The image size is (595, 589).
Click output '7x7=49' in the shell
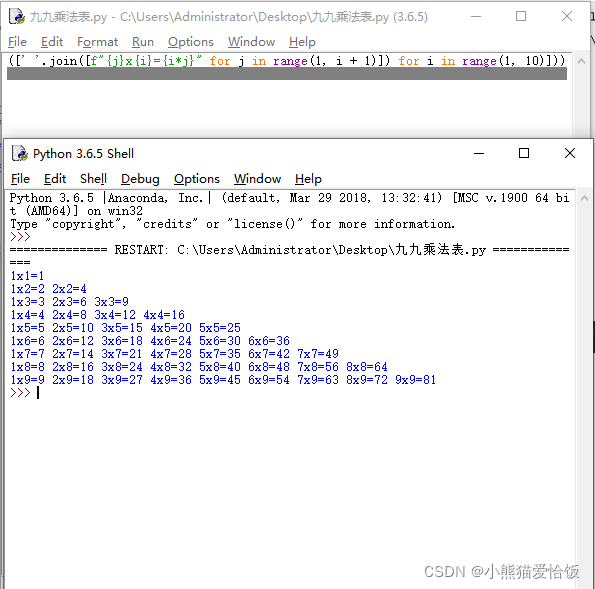coord(318,353)
